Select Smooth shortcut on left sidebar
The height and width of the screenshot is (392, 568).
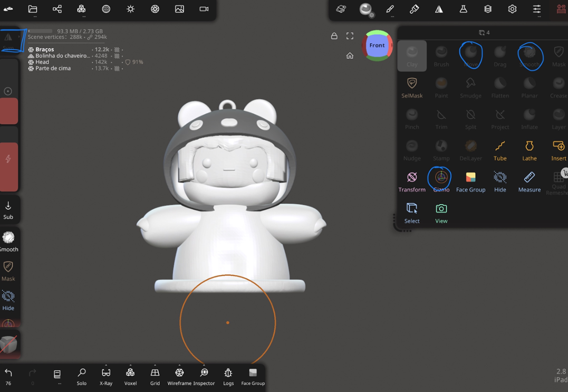point(8,242)
